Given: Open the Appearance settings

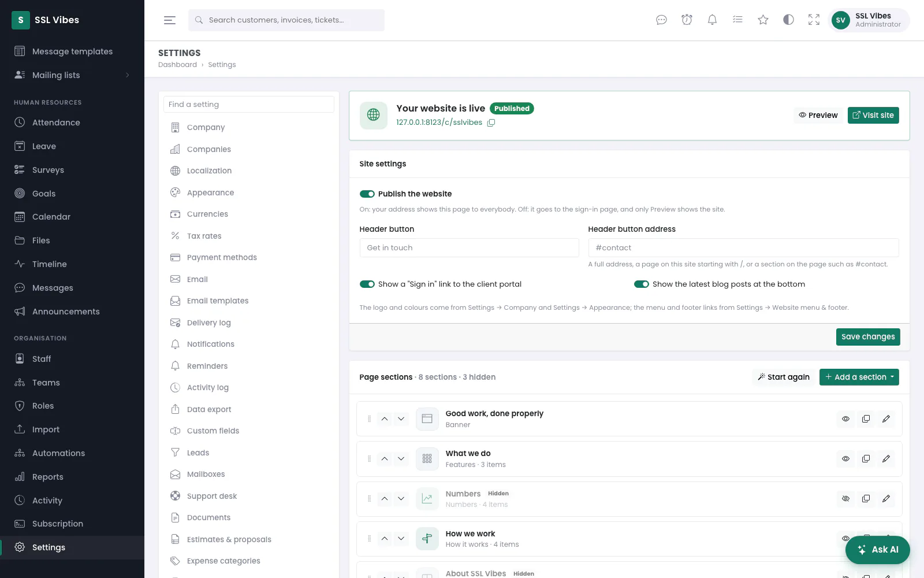Looking at the screenshot, I should [249, 192].
